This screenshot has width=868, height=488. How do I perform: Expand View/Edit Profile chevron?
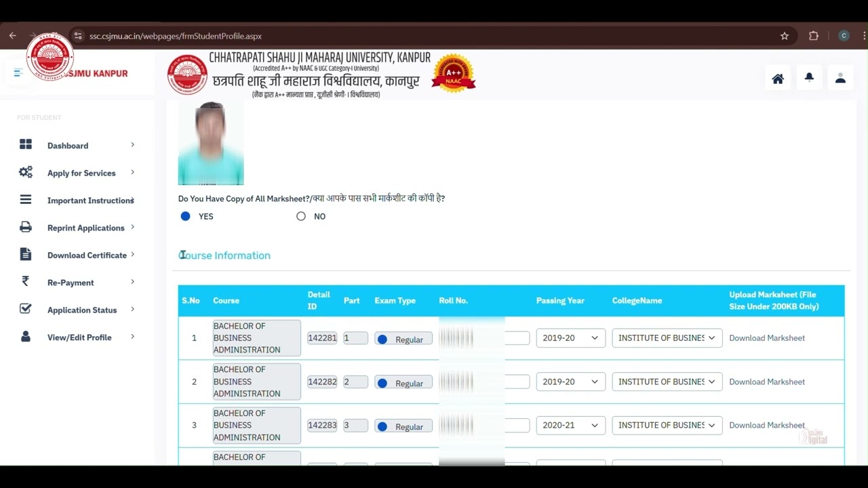132,336
